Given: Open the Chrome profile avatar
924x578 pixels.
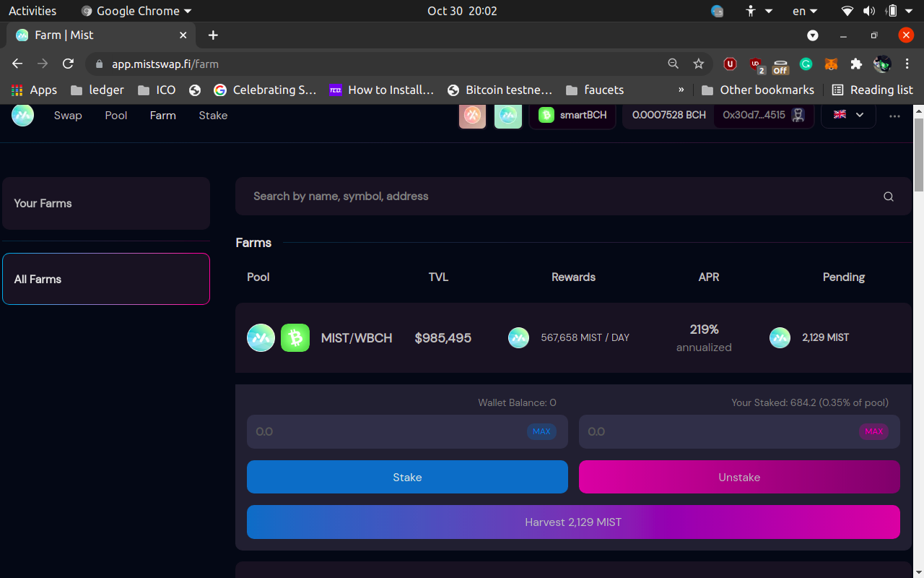Looking at the screenshot, I should click(x=882, y=64).
